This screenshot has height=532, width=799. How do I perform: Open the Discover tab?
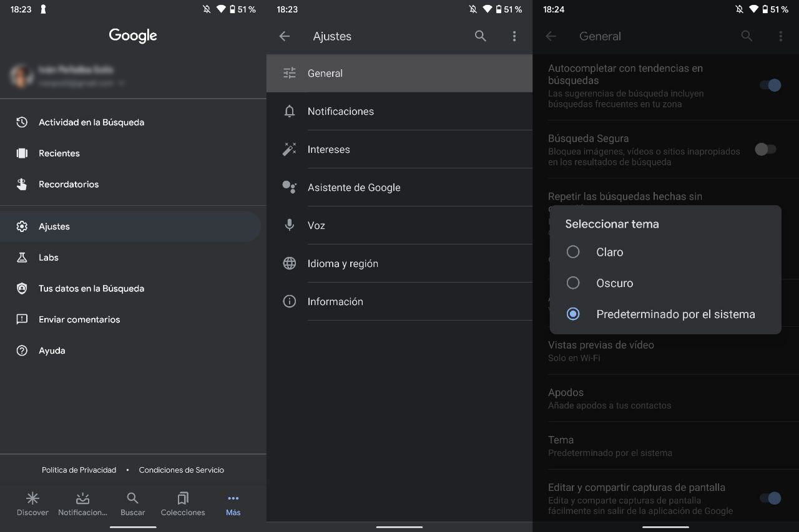(32, 505)
